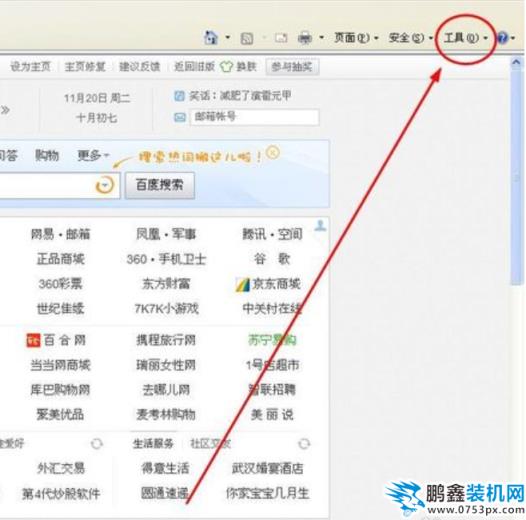Click the green shirt 换肤 icon
The image size is (526, 520).
click(x=226, y=67)
